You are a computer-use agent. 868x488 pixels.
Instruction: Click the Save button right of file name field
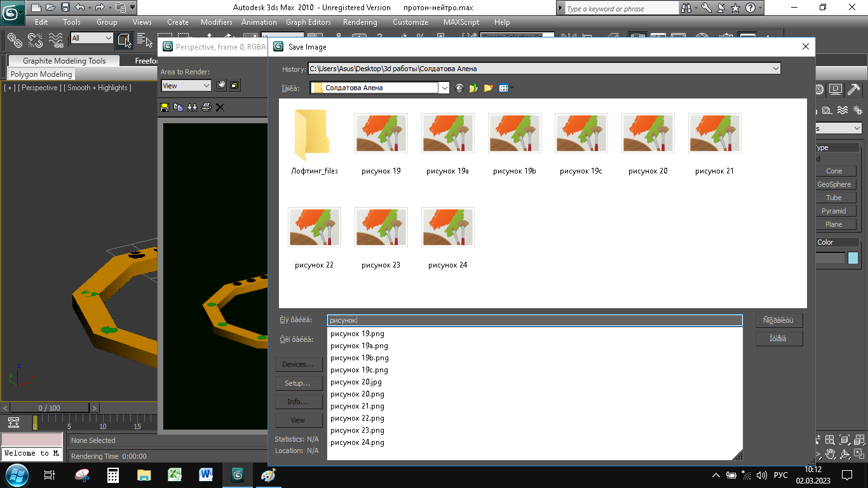click(779, 320)
